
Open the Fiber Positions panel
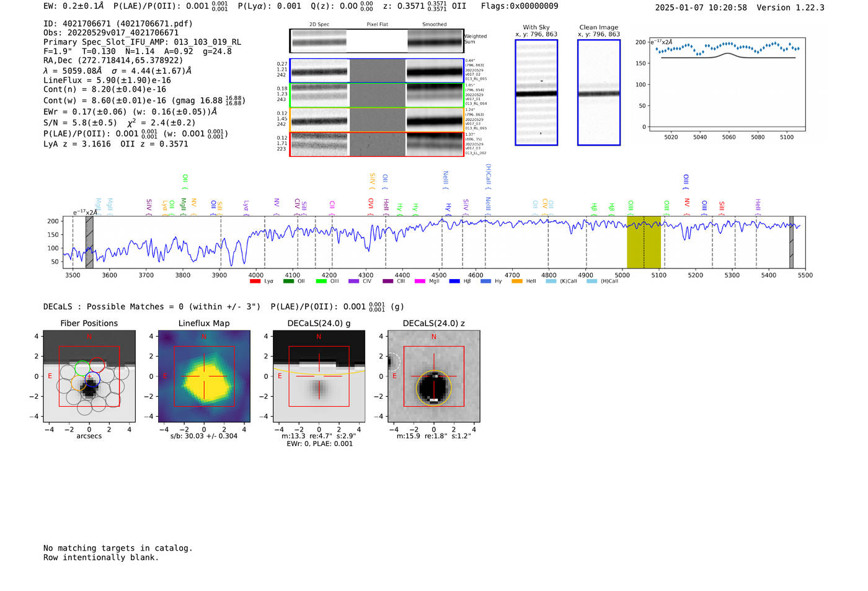click(89, 376)
